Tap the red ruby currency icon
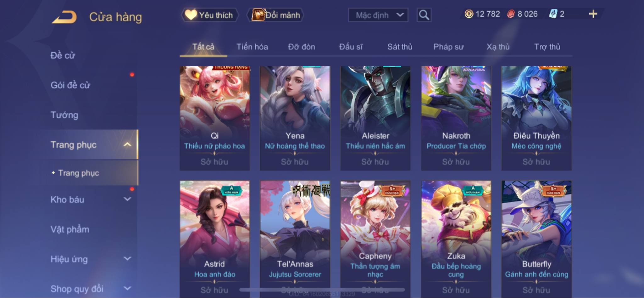The width and height of the screenshot is (644, 298). coord(511,14)
